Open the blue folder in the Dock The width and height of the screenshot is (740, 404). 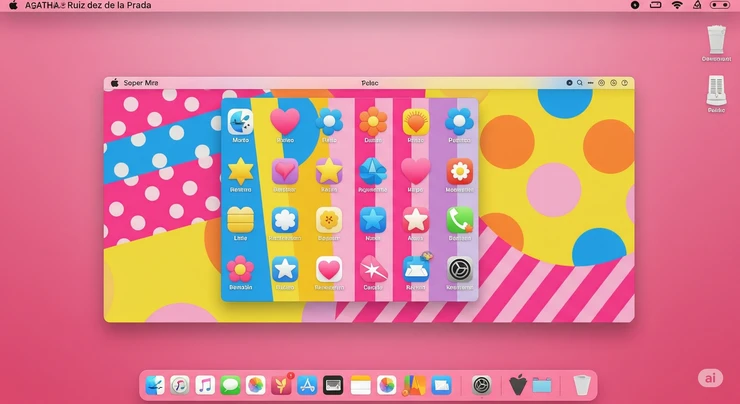pos(542,386)
